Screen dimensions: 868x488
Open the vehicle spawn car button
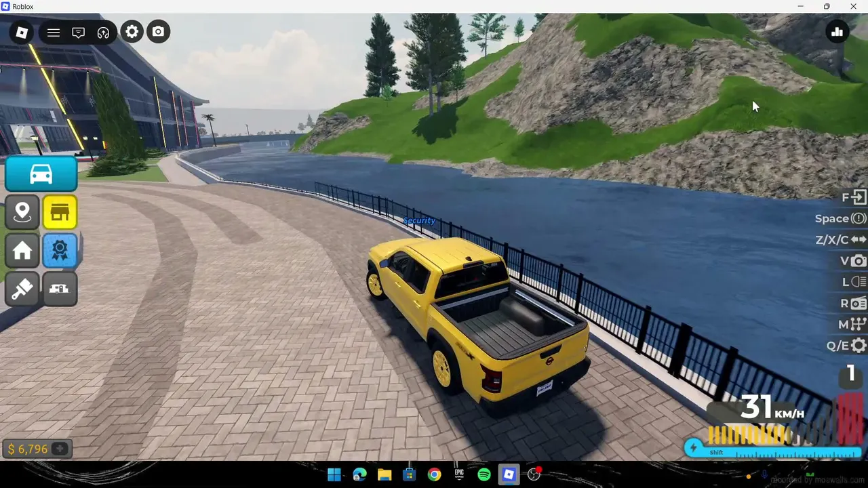click(41, 174)
